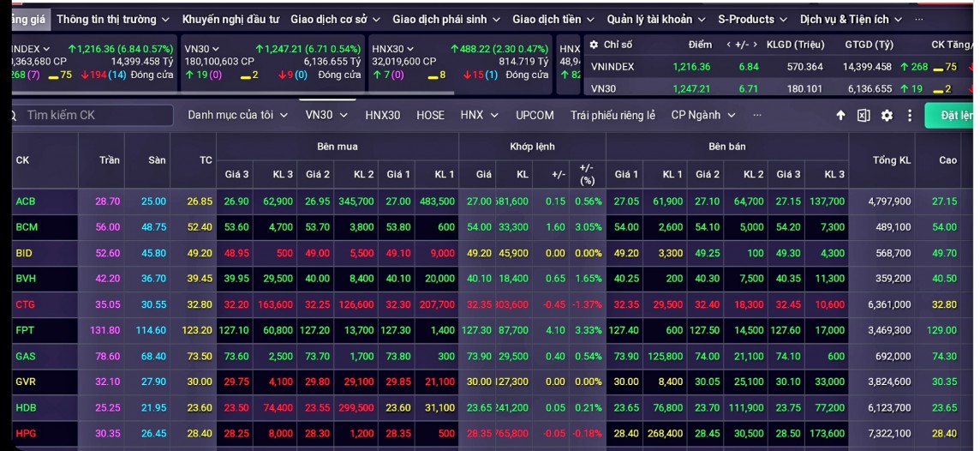Click the Đặt lệnh button
The width and height of the screenshot is (980, 451).
tap(954, 115)
